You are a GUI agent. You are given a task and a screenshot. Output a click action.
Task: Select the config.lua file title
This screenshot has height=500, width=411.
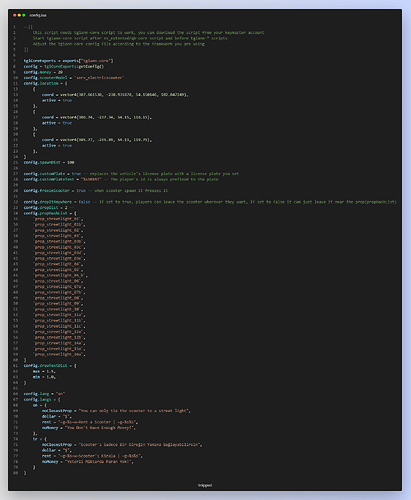coord(38,15)
